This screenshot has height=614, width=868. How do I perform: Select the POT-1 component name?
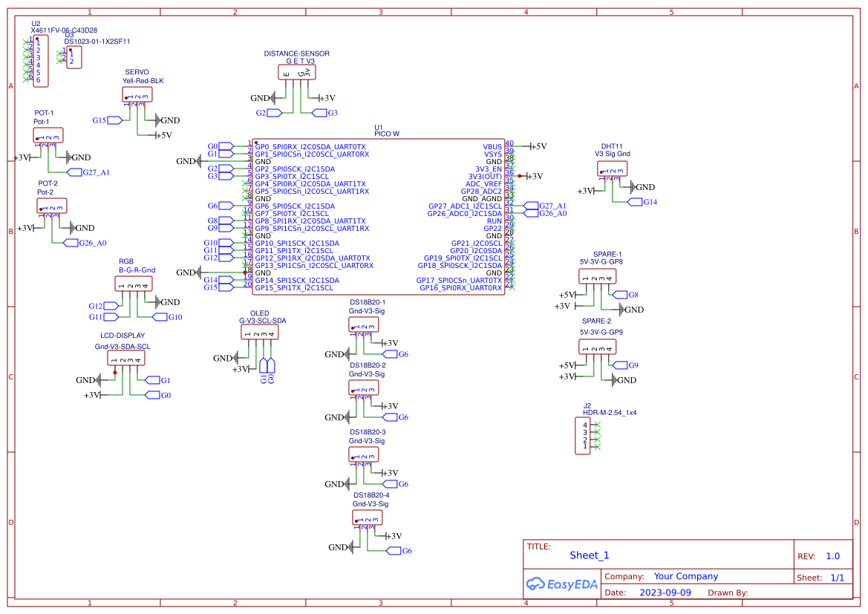coord(44,113)
